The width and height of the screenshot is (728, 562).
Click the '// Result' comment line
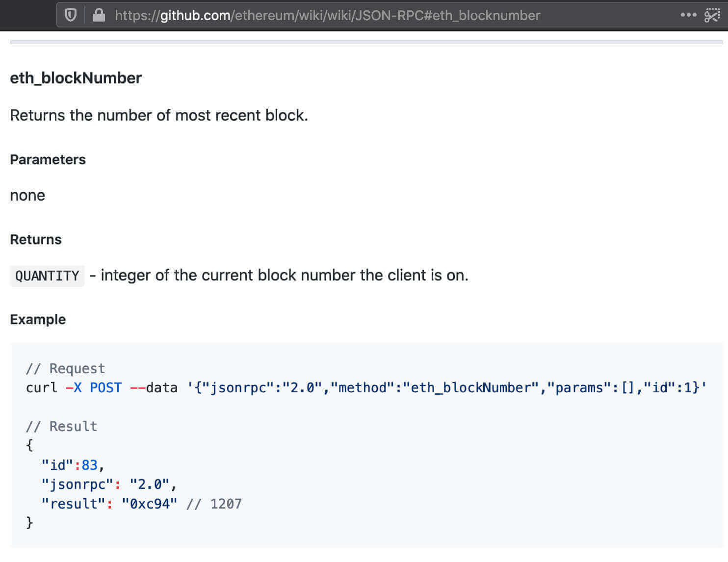(61, 426)
